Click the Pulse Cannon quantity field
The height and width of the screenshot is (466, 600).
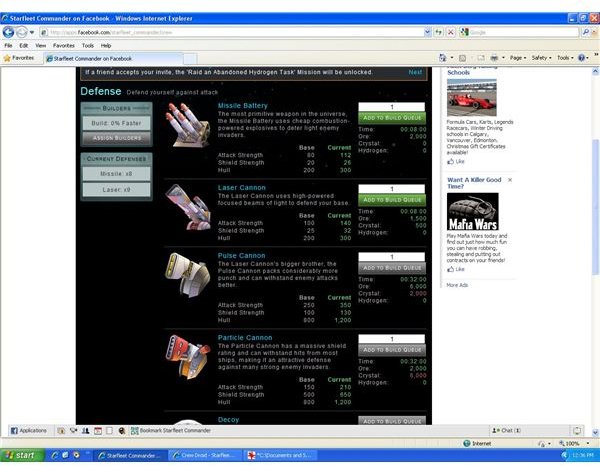click(391, 257)
